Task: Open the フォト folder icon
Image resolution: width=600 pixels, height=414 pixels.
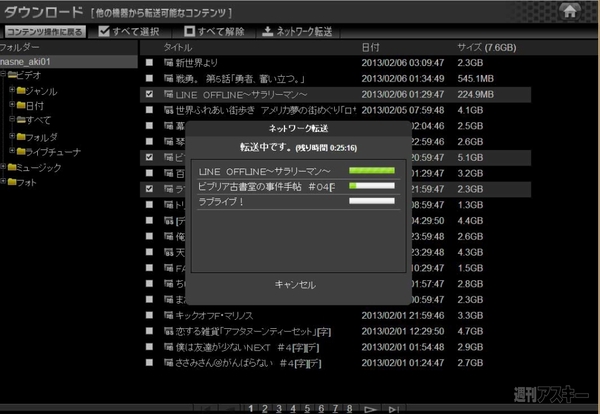Action: (x=12, y=182)
